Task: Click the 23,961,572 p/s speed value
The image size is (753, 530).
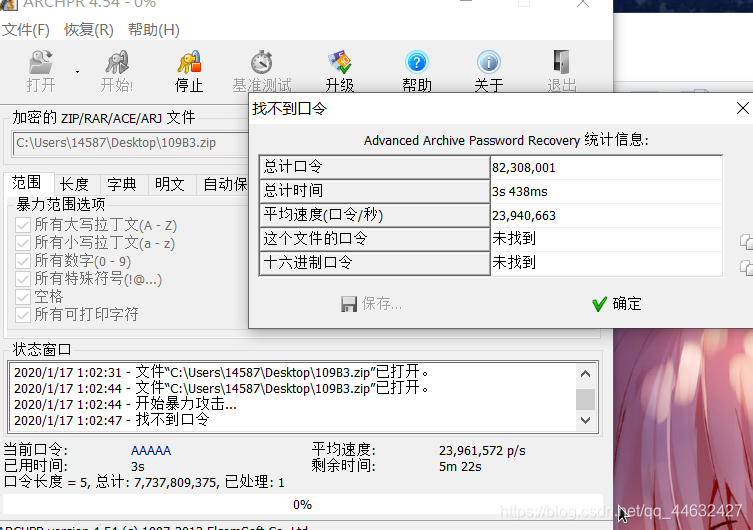Action: click(482, 450)
